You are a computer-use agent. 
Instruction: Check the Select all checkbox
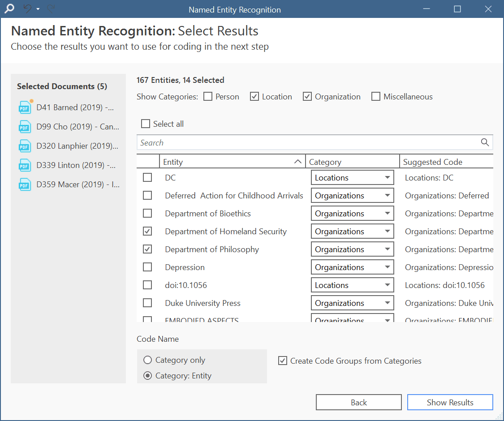(146, 124)
